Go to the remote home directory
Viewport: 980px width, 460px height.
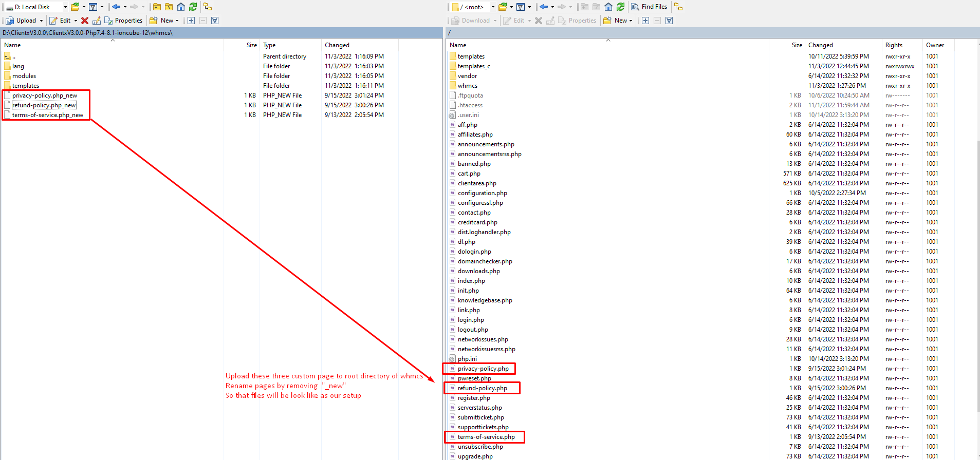[x=608, y=7]
